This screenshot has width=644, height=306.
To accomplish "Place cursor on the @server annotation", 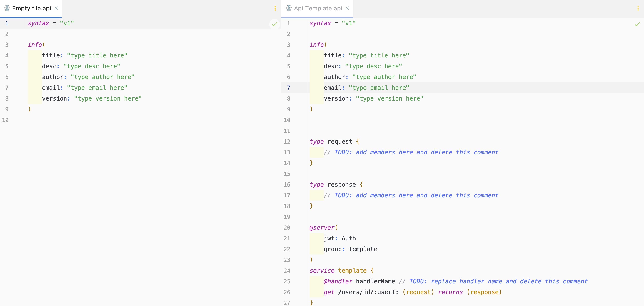I will [322, 228].
